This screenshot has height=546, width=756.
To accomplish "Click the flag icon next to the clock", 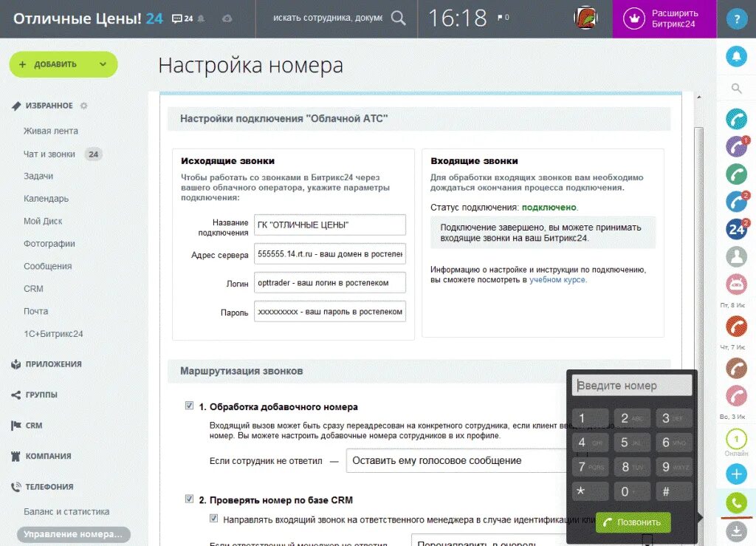I will tap(501, 18).
